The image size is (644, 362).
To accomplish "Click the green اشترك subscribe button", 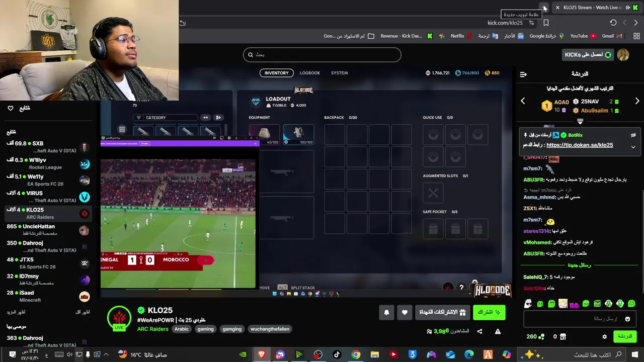I will click(489, 312).
